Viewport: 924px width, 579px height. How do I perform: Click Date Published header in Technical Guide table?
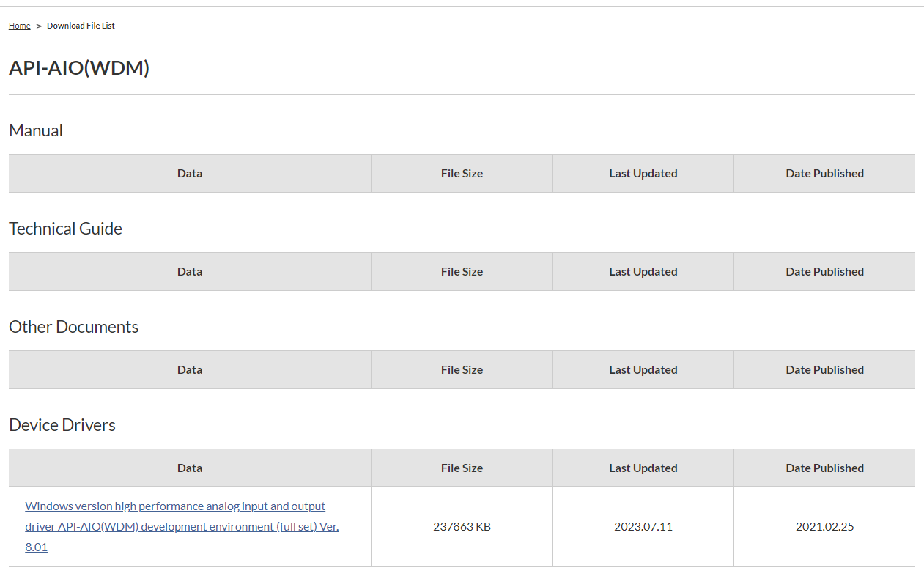[x=824, y=272]
